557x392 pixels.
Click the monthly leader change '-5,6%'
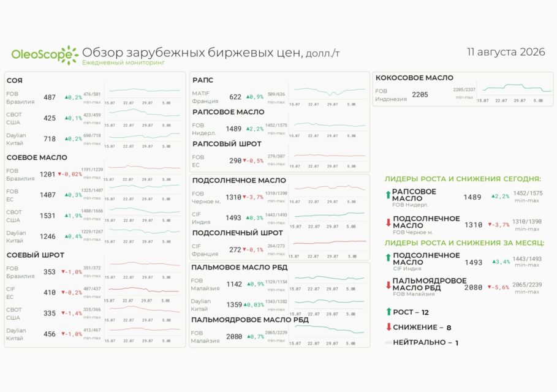(498, 287)
